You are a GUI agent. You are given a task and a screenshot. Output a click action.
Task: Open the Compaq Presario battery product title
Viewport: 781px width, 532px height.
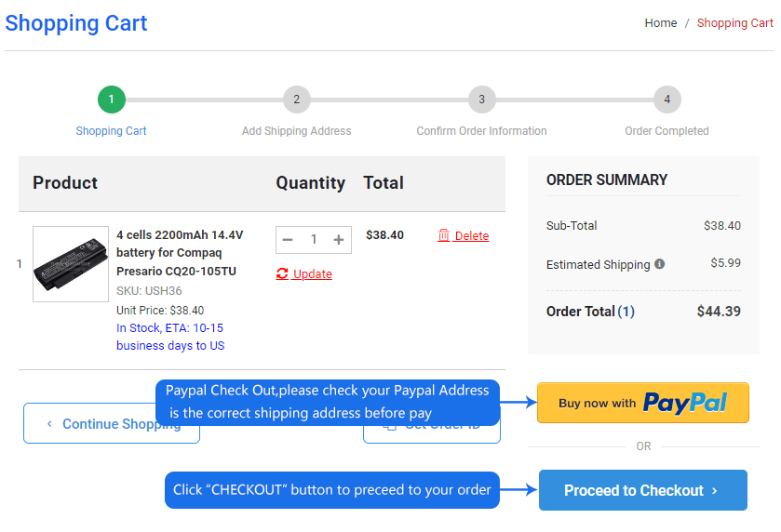coord(180,253)
